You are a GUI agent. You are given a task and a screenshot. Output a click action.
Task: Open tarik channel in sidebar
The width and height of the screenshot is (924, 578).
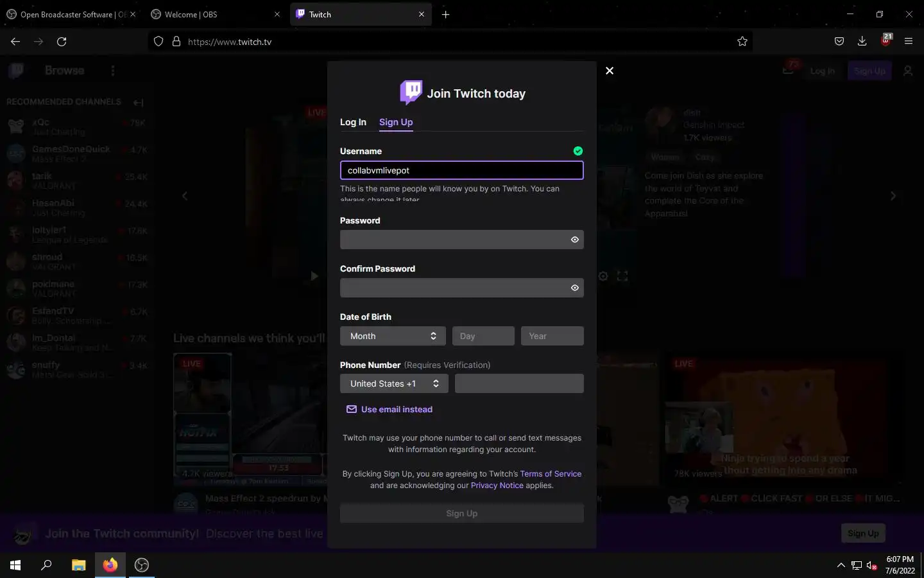(77, 180)
